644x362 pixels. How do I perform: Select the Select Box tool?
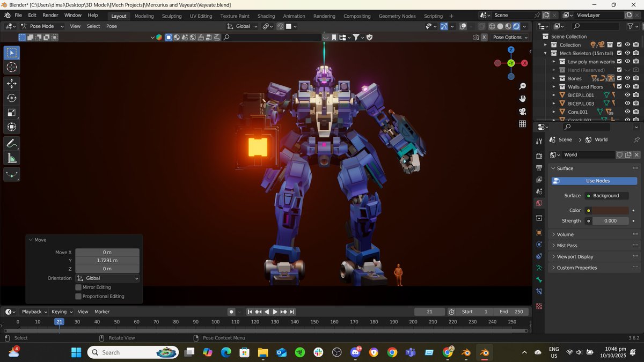tap(12, 53)
